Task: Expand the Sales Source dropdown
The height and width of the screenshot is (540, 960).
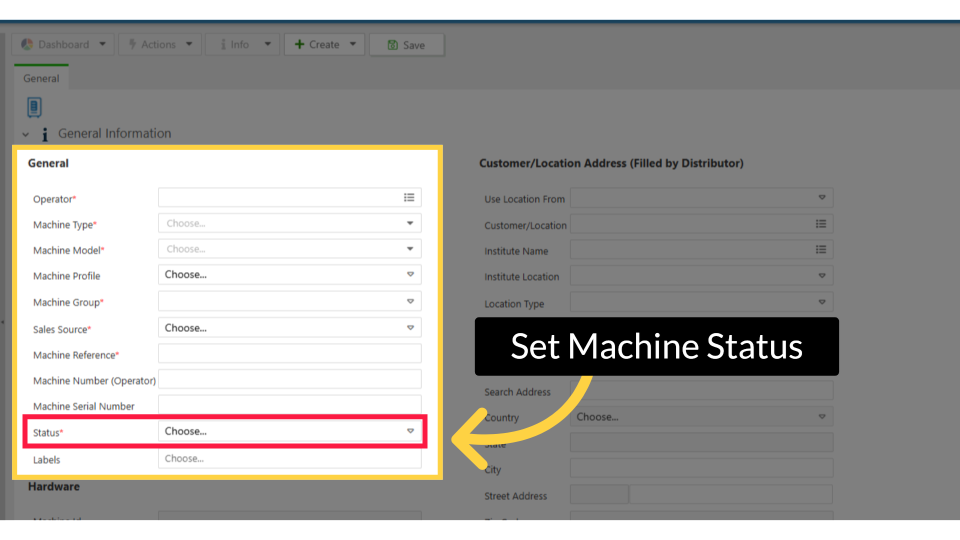Action: pos(289,328)
